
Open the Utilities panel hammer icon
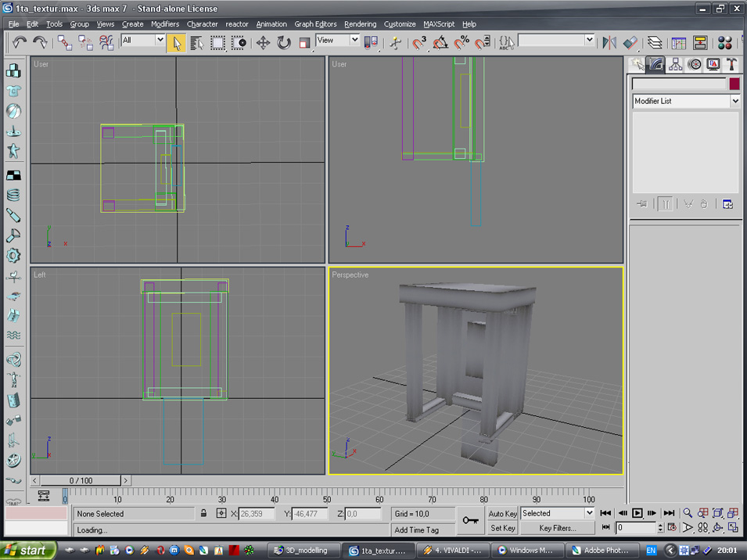pos(732,64)
